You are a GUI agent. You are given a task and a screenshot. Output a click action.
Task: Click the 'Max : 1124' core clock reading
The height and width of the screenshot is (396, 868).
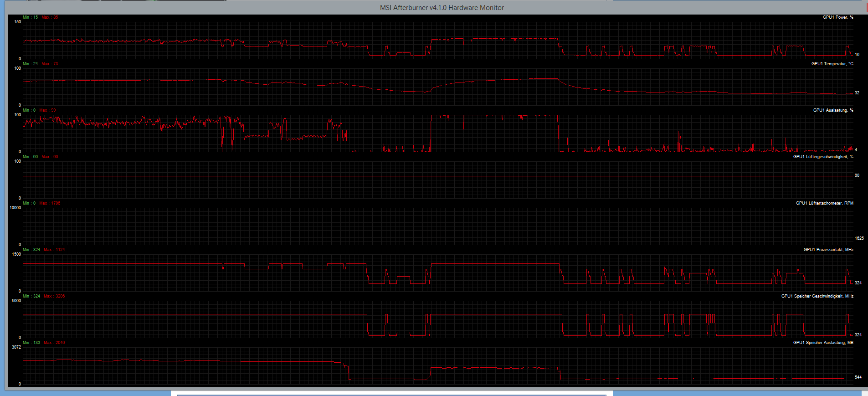coord(55,250)
